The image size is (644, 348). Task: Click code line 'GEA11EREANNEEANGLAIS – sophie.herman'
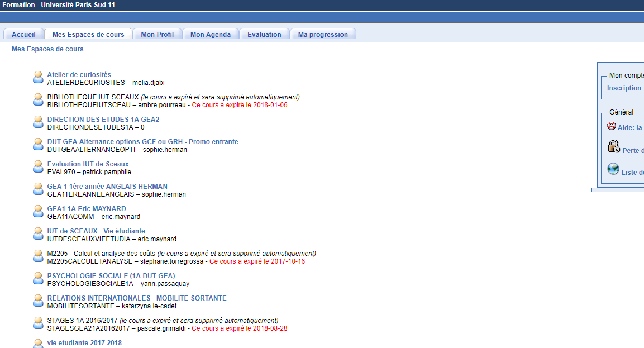click(117, 194)
